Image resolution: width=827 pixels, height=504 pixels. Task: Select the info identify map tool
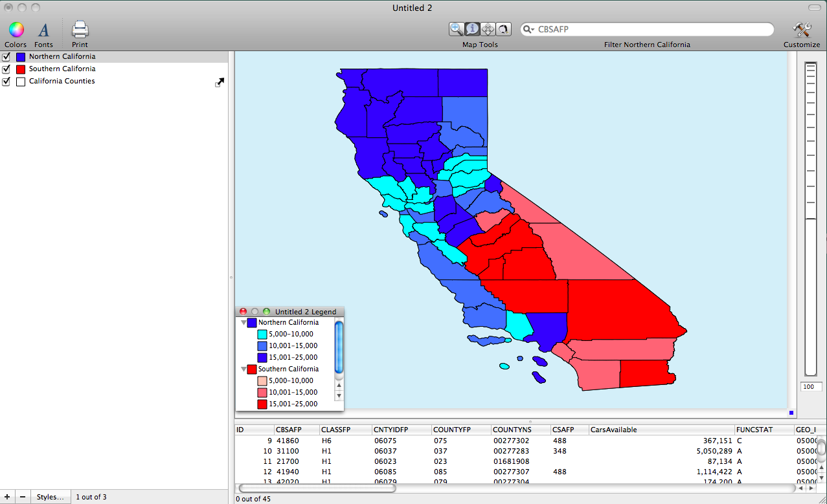point(472,29)
